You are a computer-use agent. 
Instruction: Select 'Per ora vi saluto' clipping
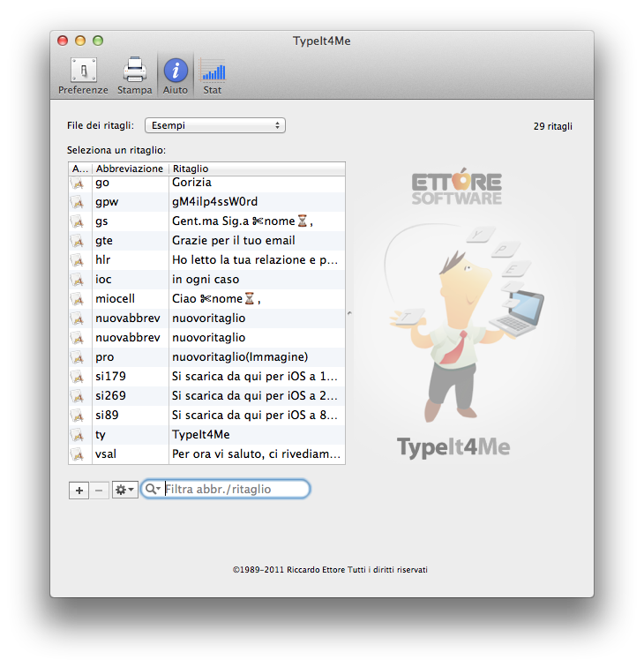tap(256, 454)
